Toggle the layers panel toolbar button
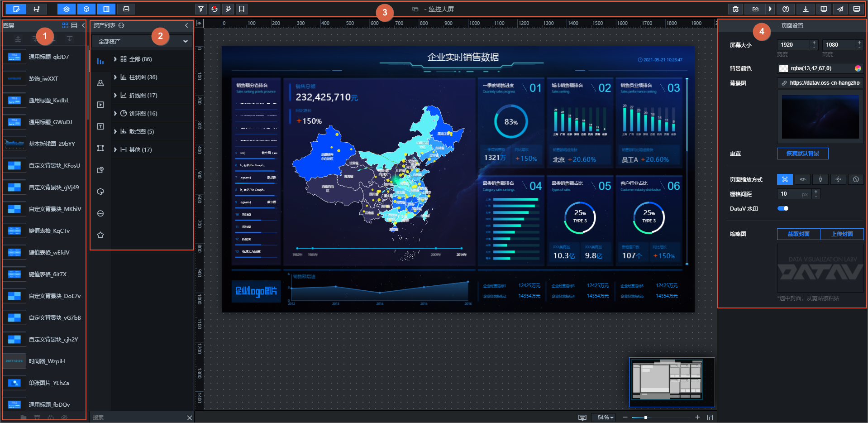Image resolution: width=868 pixels, height=423 pixels. pyautogui.click(x=67, y=9)
